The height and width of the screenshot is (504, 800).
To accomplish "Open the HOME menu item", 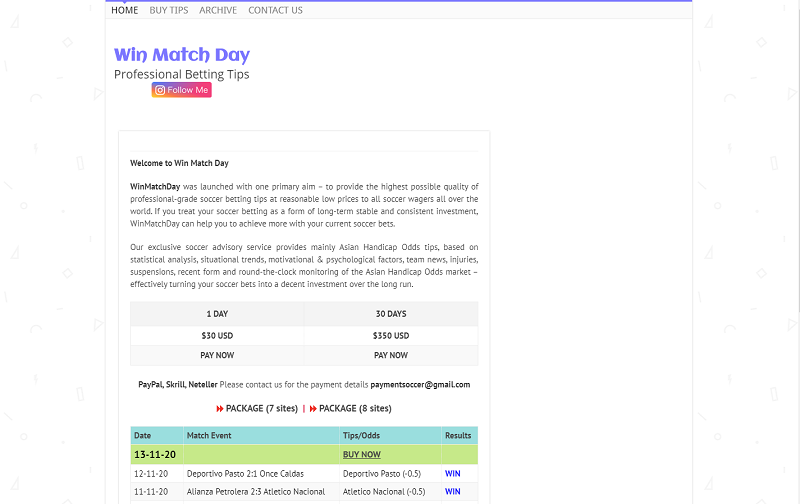I will (124, 10).
